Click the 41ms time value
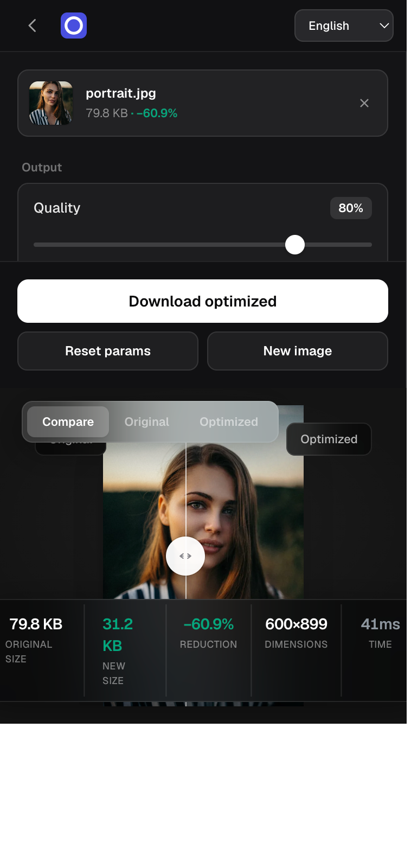Screen dimensions: 411x868 (380, 624)
